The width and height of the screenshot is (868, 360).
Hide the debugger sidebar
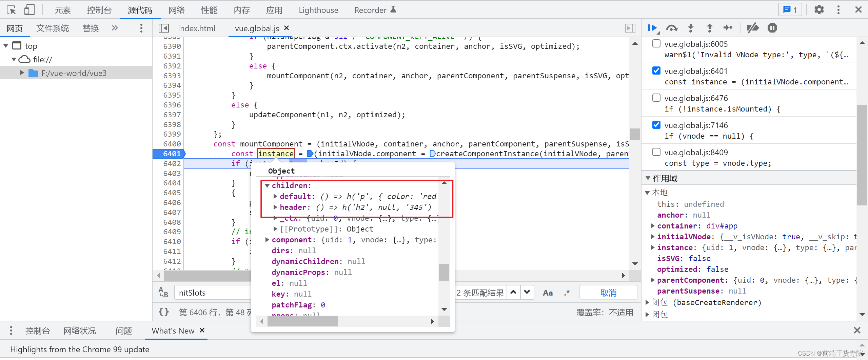click(630, 28)
